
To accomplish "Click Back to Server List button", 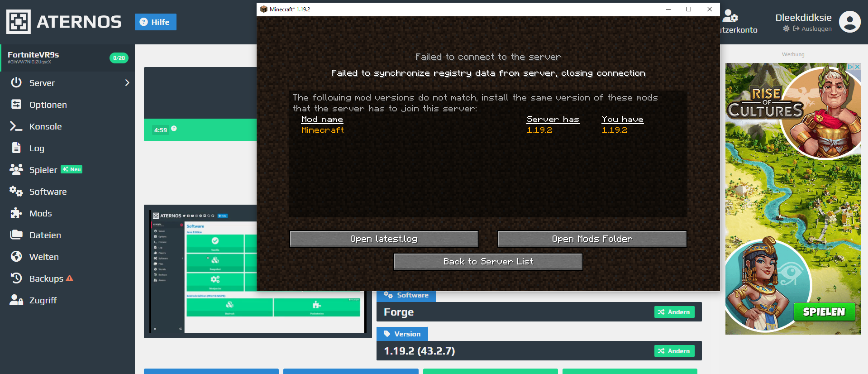I will [488, 261].
